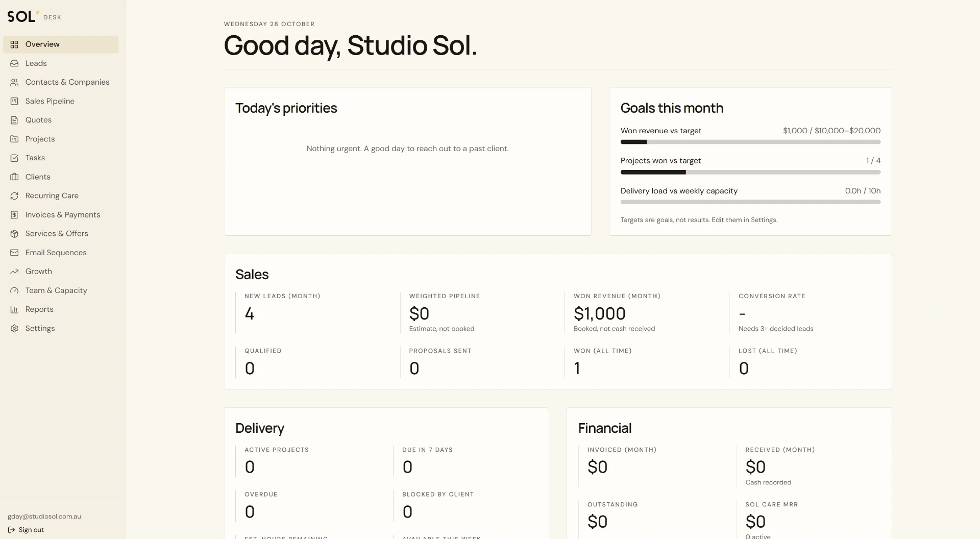This screenshot has height=539, width=980.
Task: Open the Leads menu label
Action: pos(36,63)
